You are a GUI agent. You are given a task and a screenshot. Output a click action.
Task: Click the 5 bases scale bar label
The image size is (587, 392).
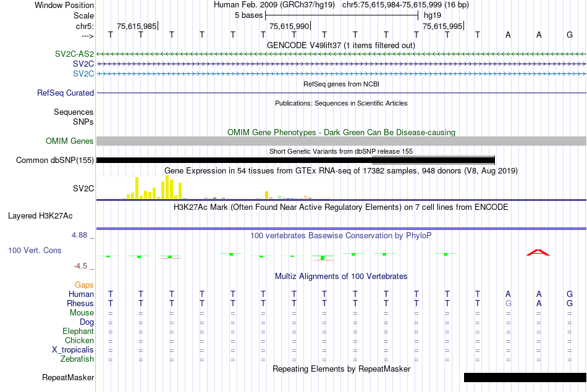pyautogui.click(x=248, y=15)
